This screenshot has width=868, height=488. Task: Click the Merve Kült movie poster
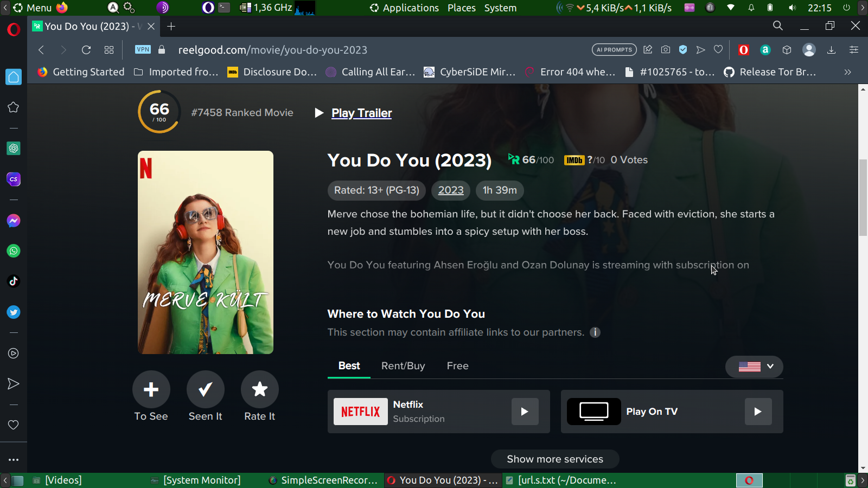[x=206, y=253]
